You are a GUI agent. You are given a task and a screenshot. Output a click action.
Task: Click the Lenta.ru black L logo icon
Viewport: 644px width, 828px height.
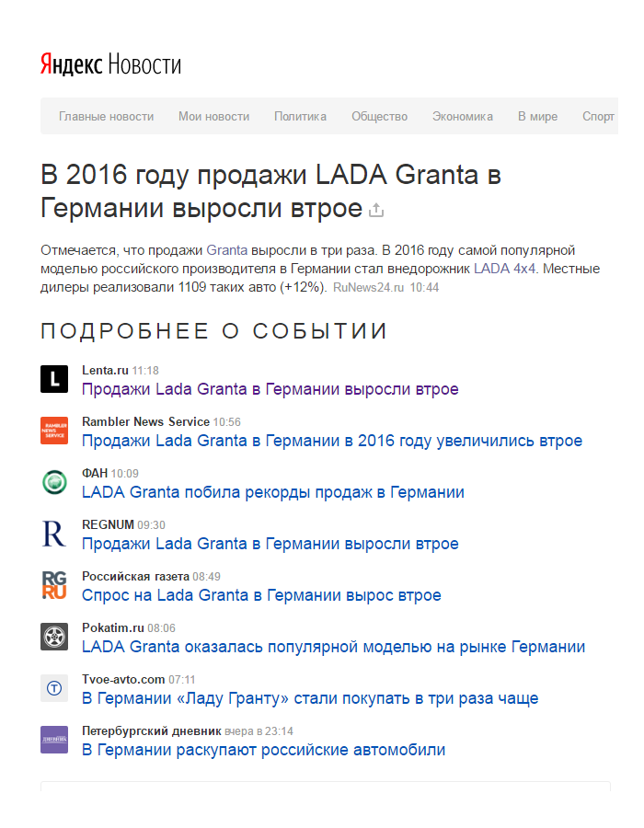click(x=54, y=379)
